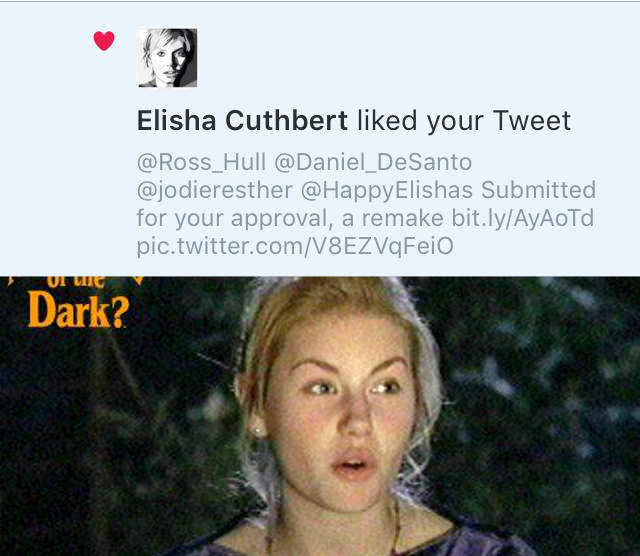
Task: Visit the @jodieresther mention
Action: [215, 191]
